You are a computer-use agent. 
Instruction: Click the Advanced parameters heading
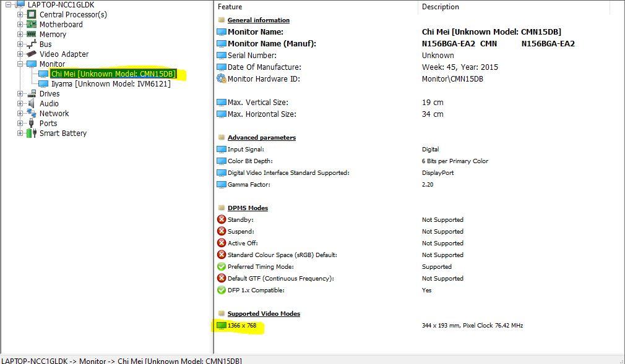pos(262,137)
